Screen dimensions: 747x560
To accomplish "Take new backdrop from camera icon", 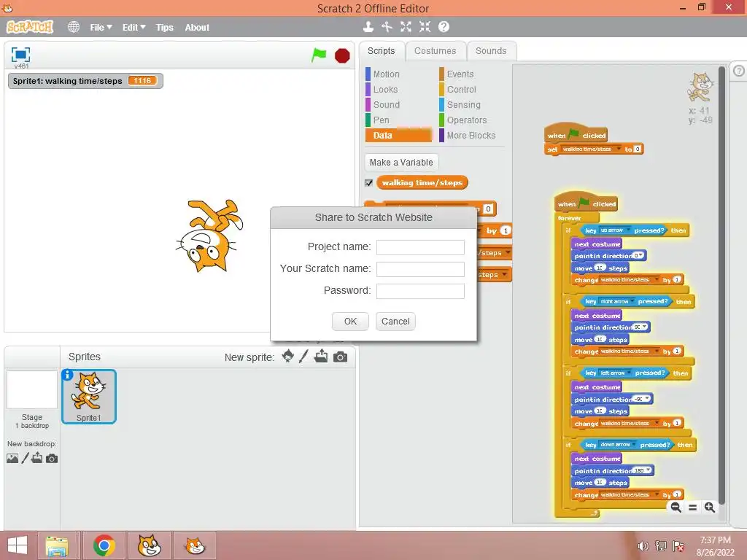I will [52, 459].
